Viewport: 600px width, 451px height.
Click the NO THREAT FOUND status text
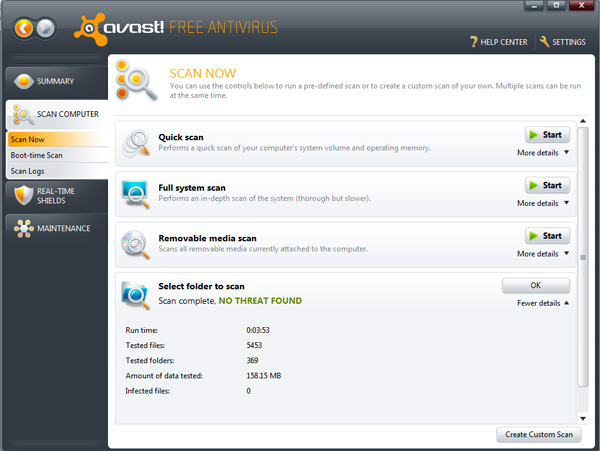click(260, 301)
